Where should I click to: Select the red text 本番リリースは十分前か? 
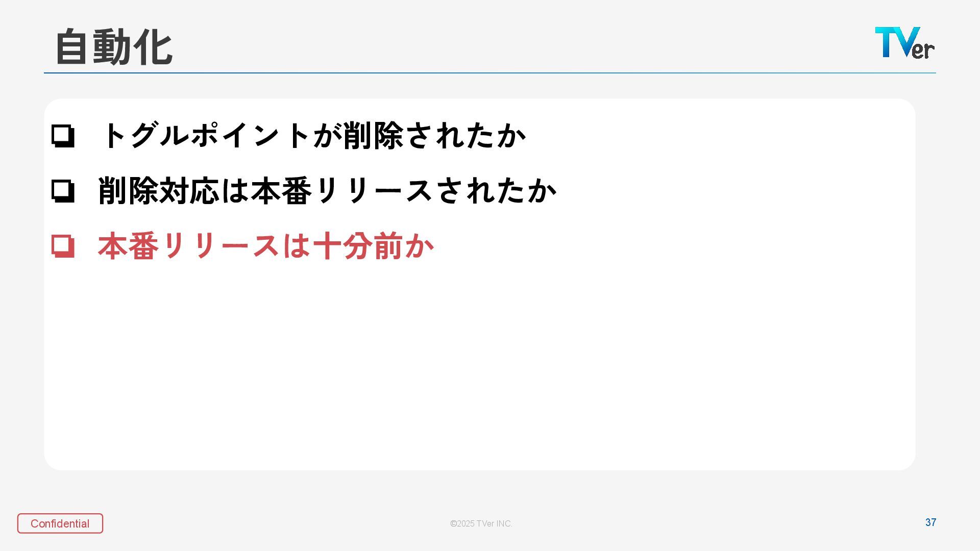pyautogui.click(x=265, y=246)
